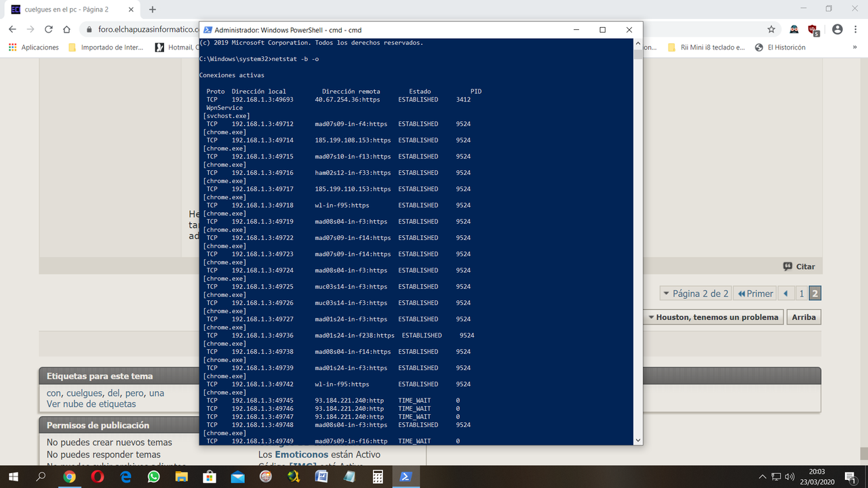Open Opera from the taskbar
The width and height of the screenshot is (868, 488).
[x=98, y=476]
